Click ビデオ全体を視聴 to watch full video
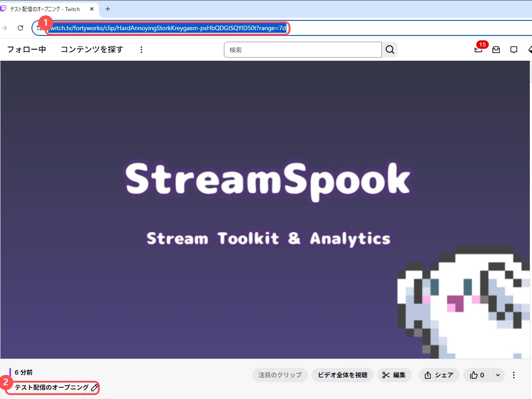This screenshot has width=532, height=399. pos(343,375)
